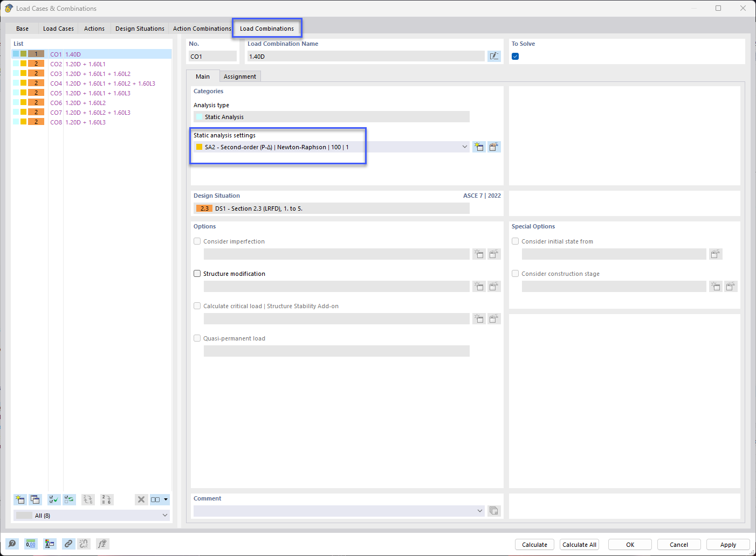Select the Load Combinations tab
This screenshot has width=756, height=556.
[267, 29]
